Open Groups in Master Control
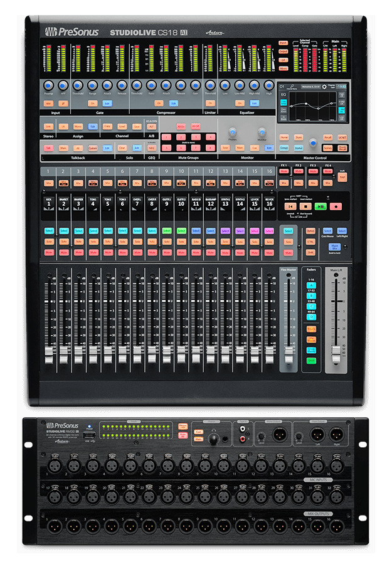Screen dimensions: 392x574 coord(284,148)
